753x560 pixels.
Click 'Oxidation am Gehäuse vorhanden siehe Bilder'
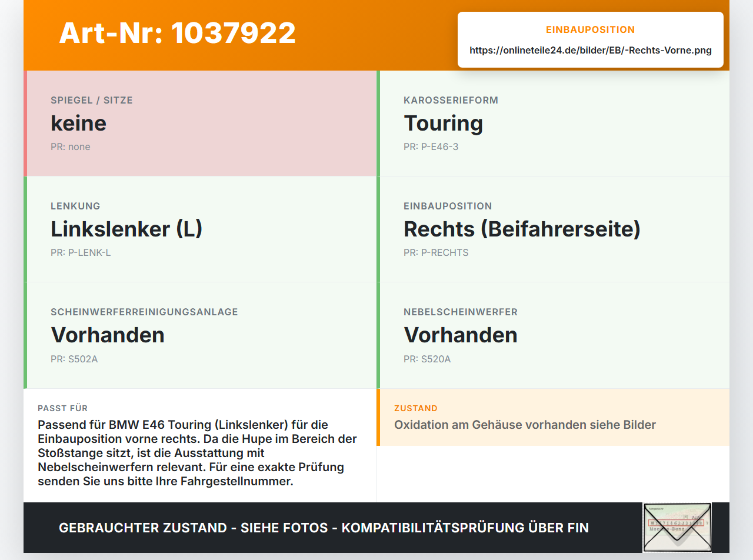pyautogui.click(x=525, y=425)
